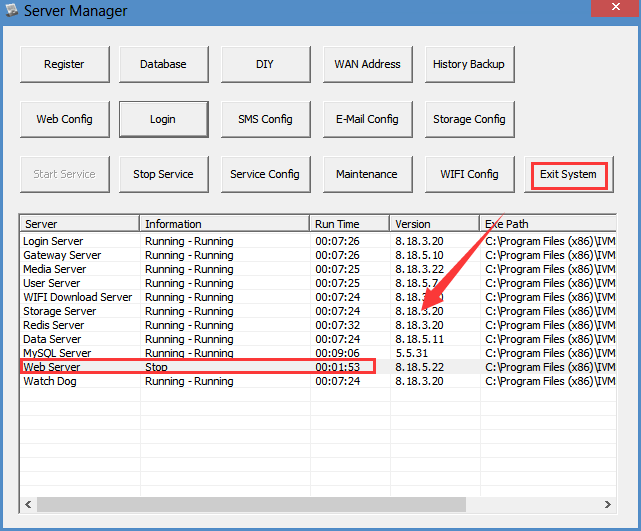Open the Maintenance dialog
The width and height of the screenshot is (641, 531).
pos(368,174)
